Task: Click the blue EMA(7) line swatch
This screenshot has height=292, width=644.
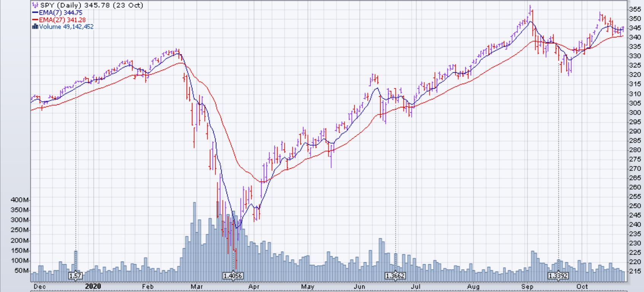Action: (35, 13)
